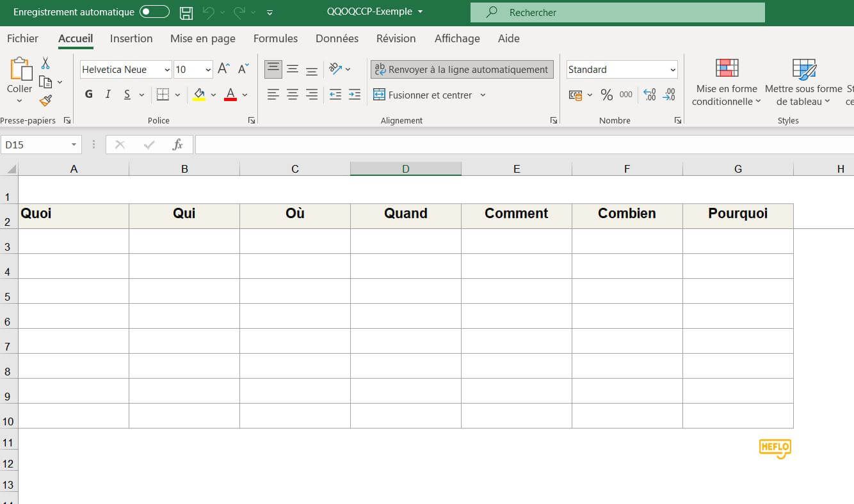Activate the Format Painter brush icon
This screenshot has height=504, width=854.
tap(45, 100)
